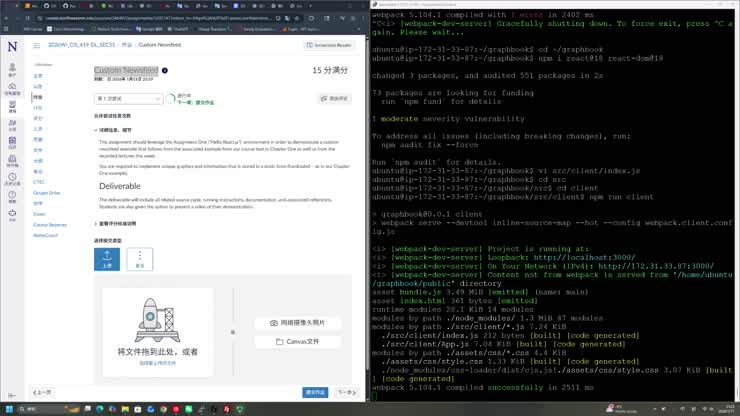Open the Inbox icon in Canvas sidebar

click(x=12, y=161)
